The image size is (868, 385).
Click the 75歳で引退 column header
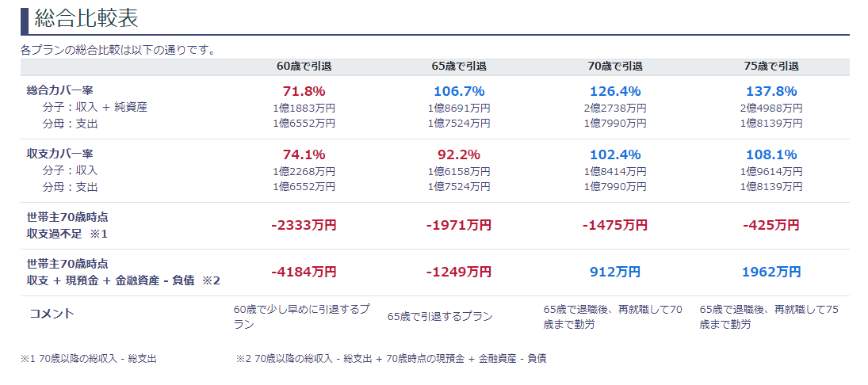tap(771, 67)
